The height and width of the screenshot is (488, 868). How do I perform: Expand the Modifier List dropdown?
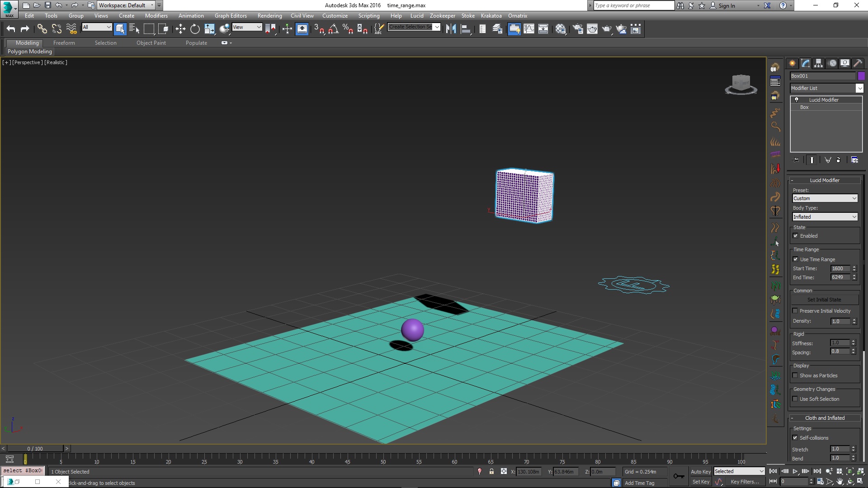pyautogui.click(x=859, y=88)
